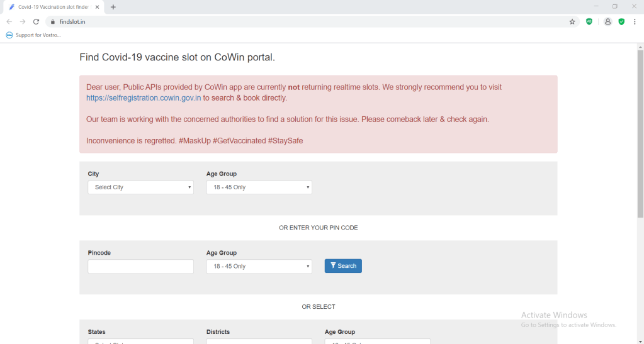
Task: Expand the Select City dropdown
Action: coord(140,187)
